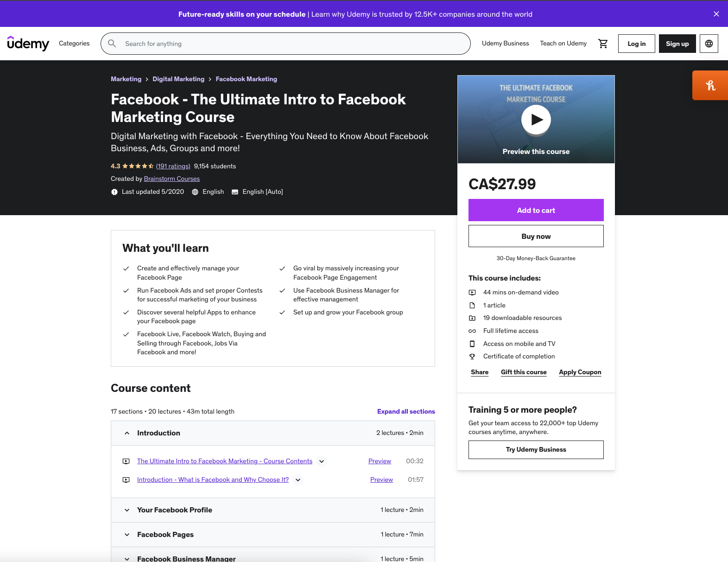This screenshot has width=728, height=562.
Task: Open the shopping cart icon
Action: [x=603, y=44]
